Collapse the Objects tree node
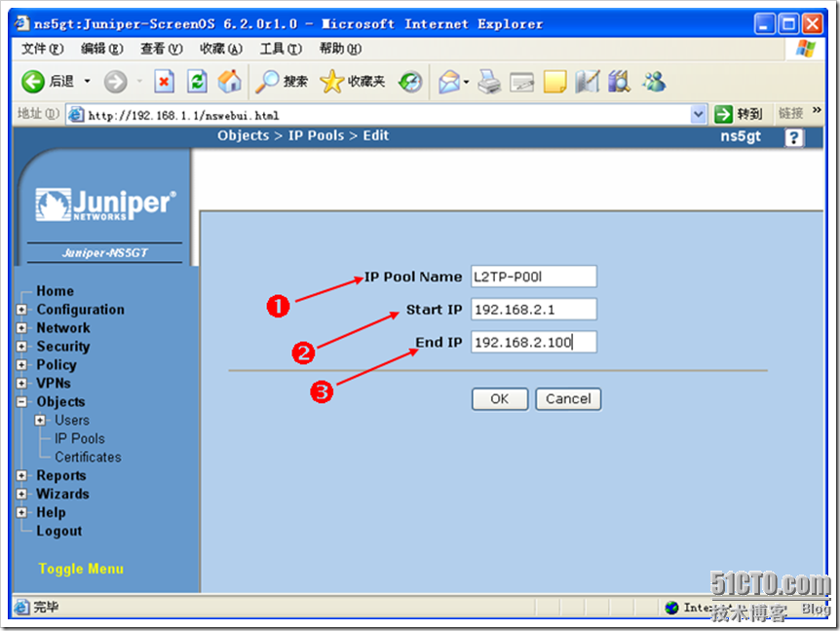The height and width of the screenshot is (631, 840). (x=21, y=402)
